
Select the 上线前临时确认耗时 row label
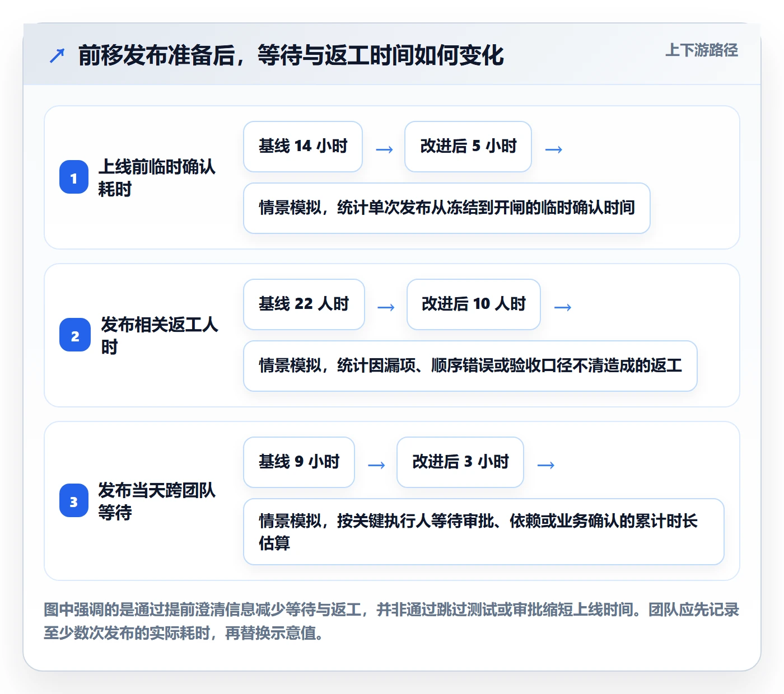pyautogui.click(x=157, y=177)
